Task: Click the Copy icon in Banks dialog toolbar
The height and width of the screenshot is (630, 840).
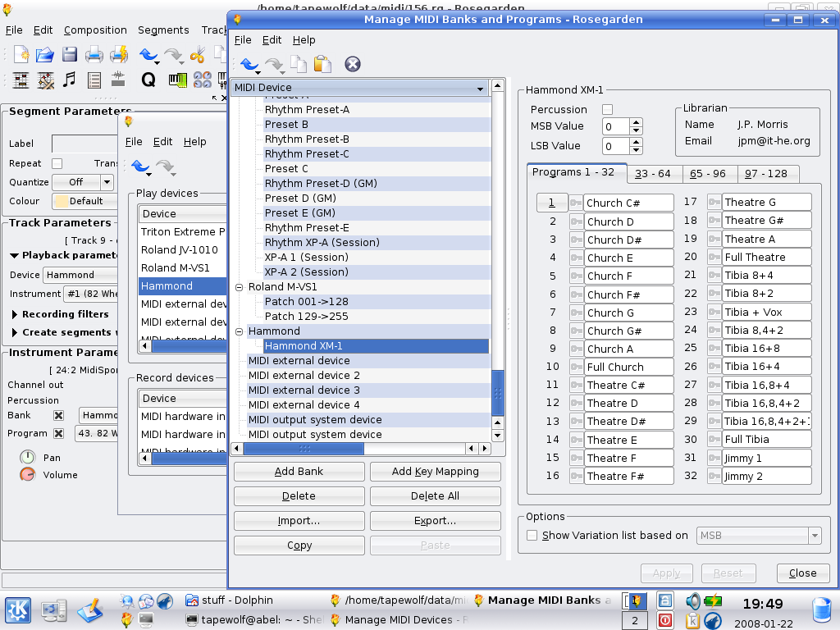Action: [299, 64]
